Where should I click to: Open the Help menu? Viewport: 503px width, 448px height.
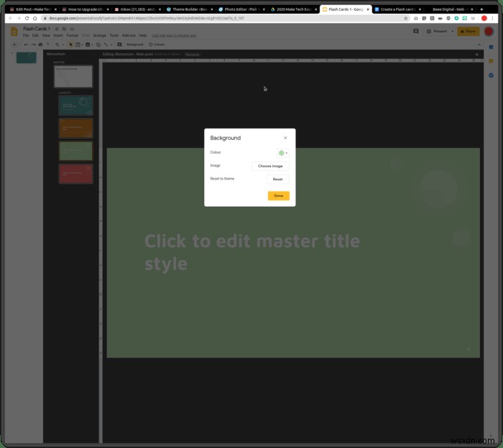click(143, 36)
